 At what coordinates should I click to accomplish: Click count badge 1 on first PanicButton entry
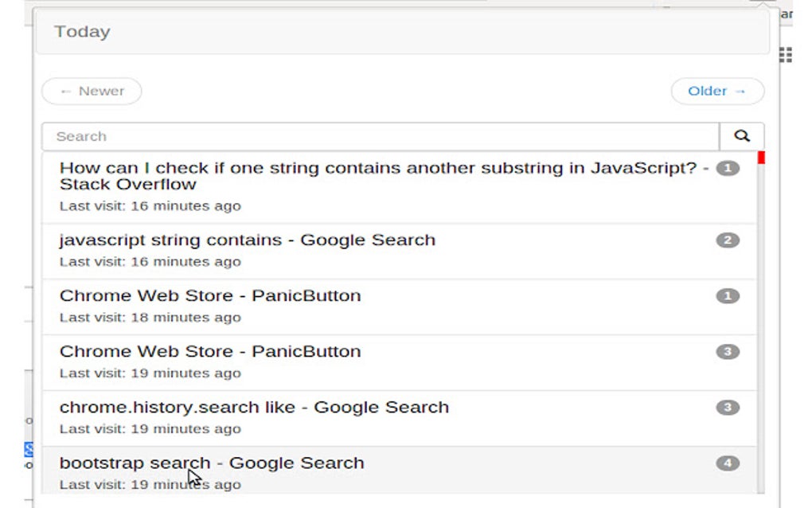728,296
